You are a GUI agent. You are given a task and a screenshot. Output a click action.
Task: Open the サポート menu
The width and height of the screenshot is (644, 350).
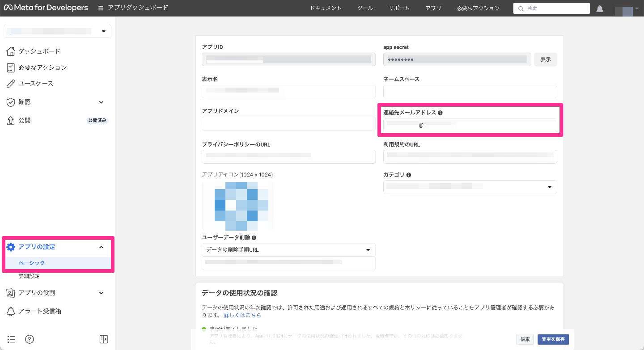pyautogui.click(x=399, y=8)
